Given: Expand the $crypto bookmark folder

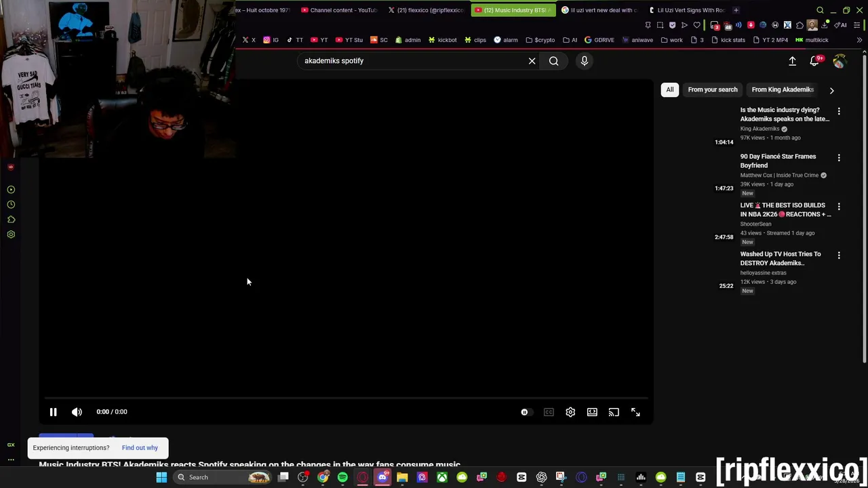Looking at the screenshot, I should pyautogui.click(x=540, y=40).
